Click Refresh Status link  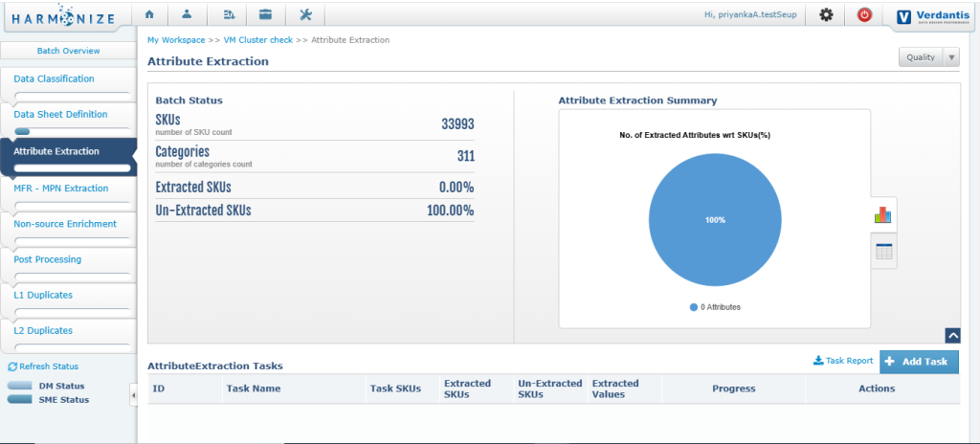click(x=43, y=366)
